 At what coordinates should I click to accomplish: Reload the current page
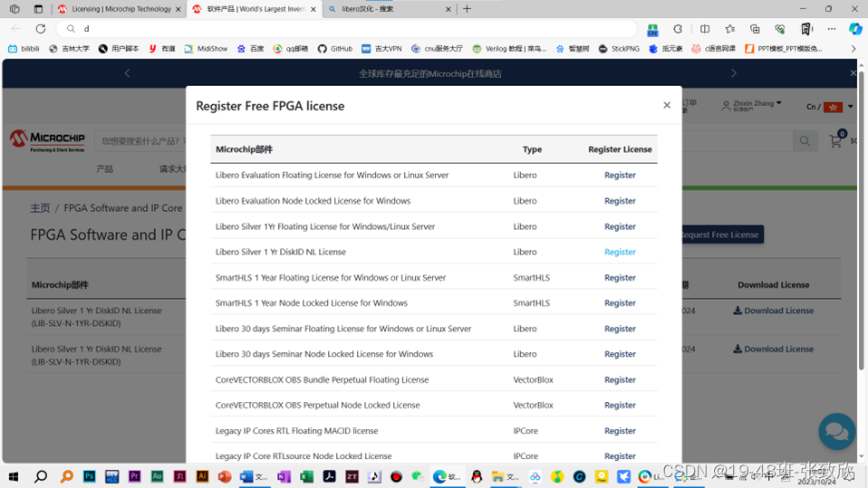point(41,29)
